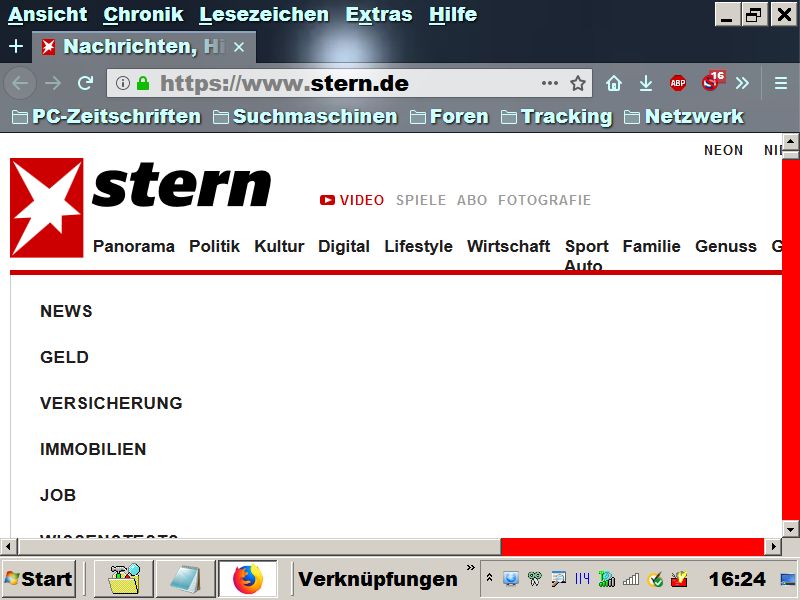Go to the Panorama section
800x600 pixels.
(134, 246)
